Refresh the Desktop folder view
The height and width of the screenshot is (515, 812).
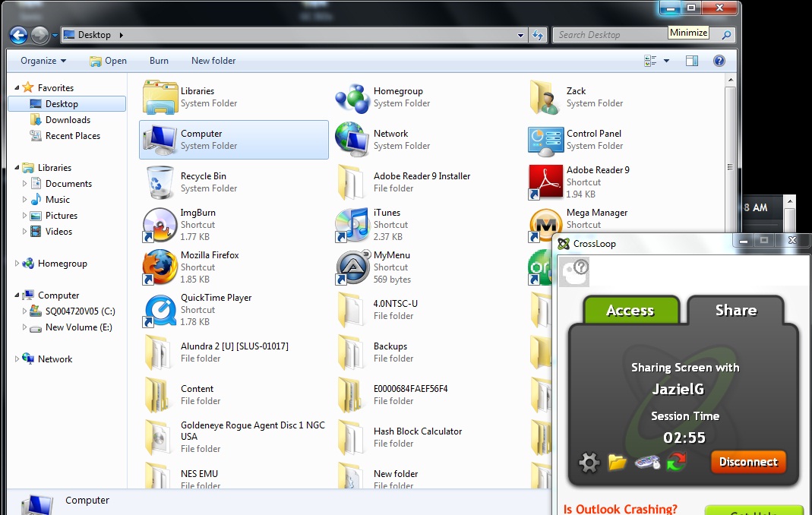pos(538,35)
